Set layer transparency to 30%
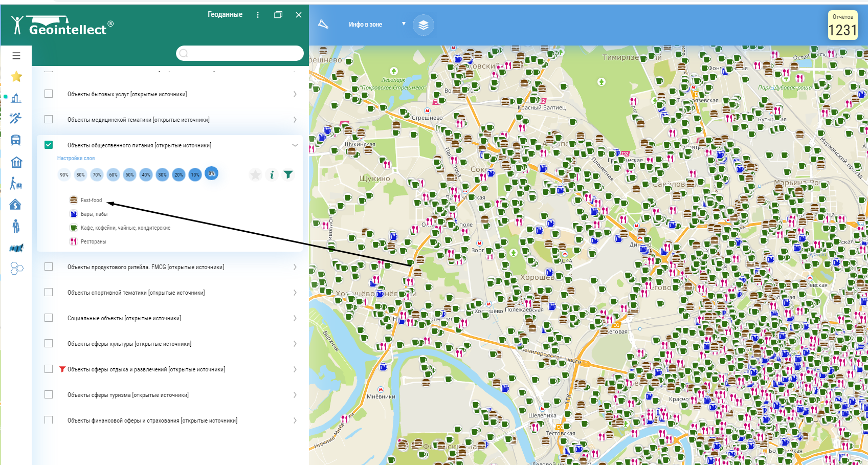This screenshot has height=465, width=868. (x=162, y=174)
